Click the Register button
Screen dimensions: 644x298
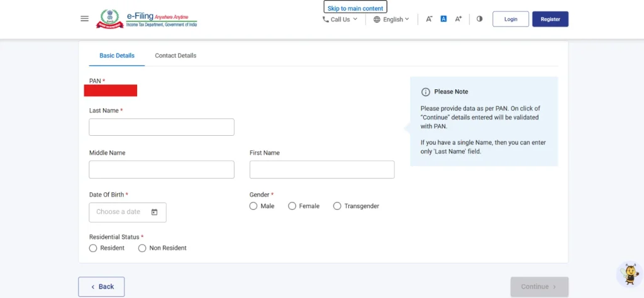click(550, 19)
